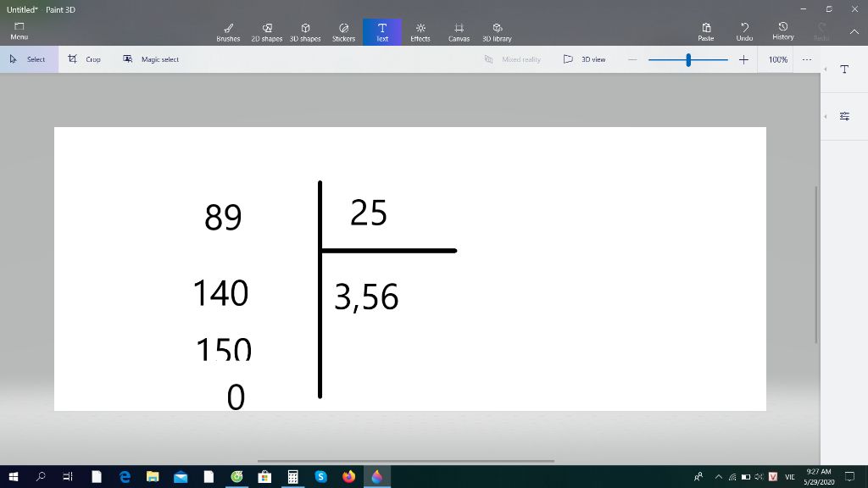Click the Paste button
This screenshot has width=868, height=488.
[706, 32]
